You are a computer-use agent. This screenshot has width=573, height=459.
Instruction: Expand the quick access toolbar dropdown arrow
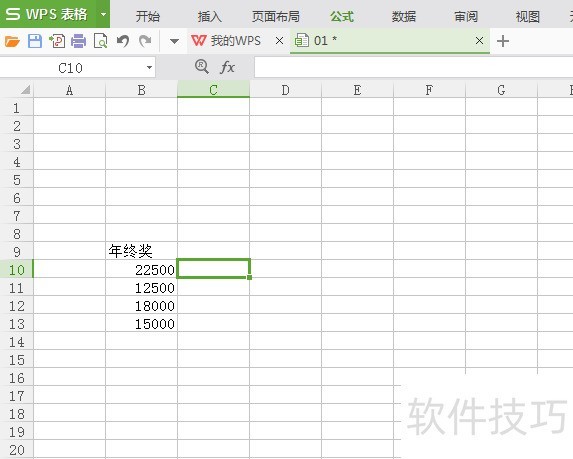coord(174,41)
